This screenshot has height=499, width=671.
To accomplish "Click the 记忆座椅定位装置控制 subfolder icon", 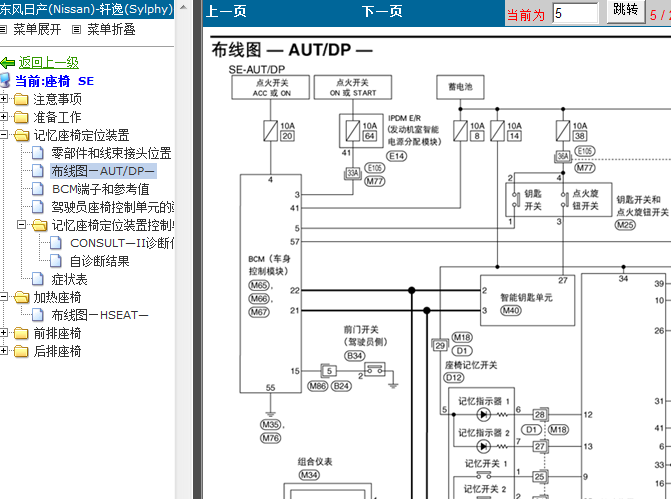I will coord(39,225).
